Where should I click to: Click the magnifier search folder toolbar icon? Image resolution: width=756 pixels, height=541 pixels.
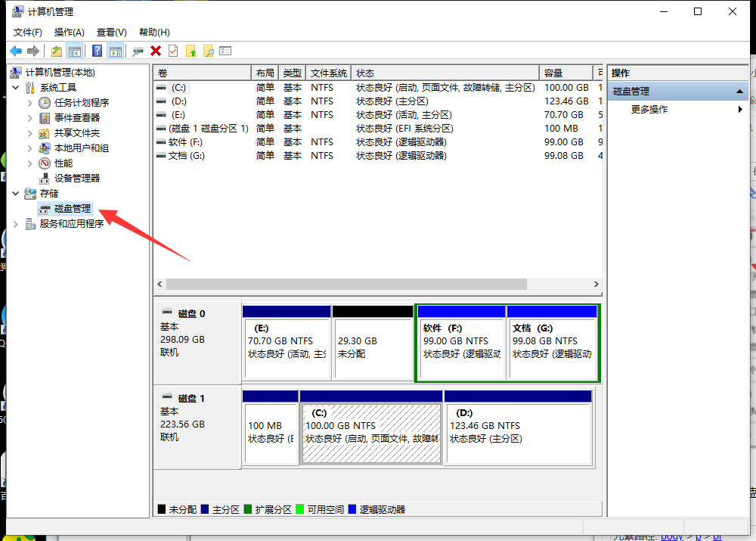tap(208, 51)
